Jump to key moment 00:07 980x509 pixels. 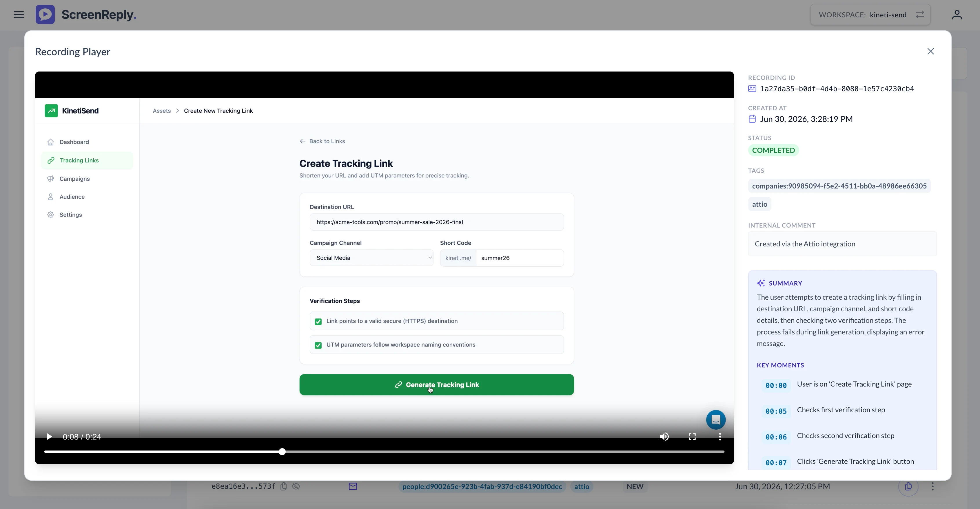(x=776, y=463)
